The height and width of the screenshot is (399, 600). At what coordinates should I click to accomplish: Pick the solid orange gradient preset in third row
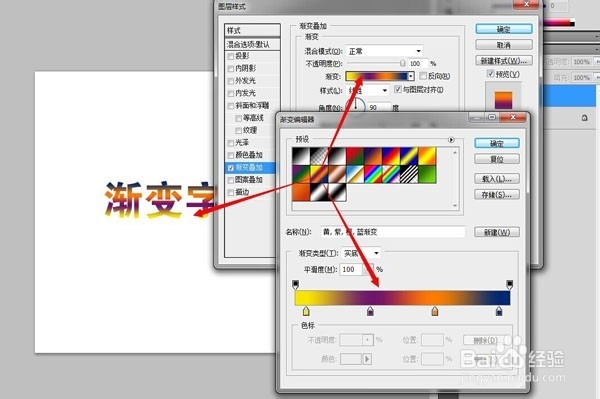click(300, 192)
